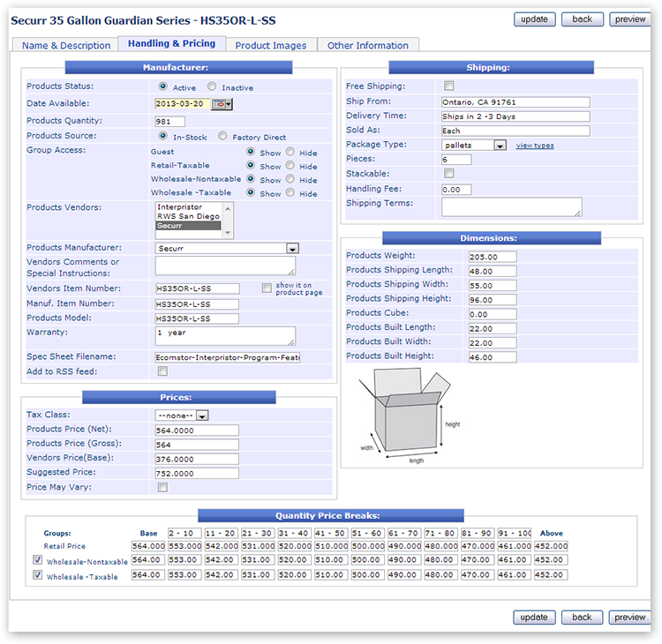The height and width of the screenshot is (644, 662).
Task: Uncheck Wholesale -Taxable price break group
Action: [38, 575]
